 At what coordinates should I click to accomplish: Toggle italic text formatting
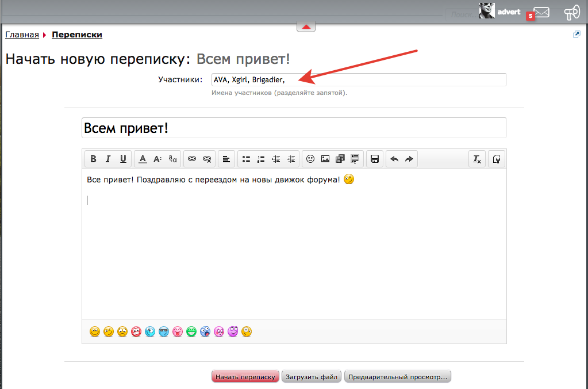click(107, 159)
